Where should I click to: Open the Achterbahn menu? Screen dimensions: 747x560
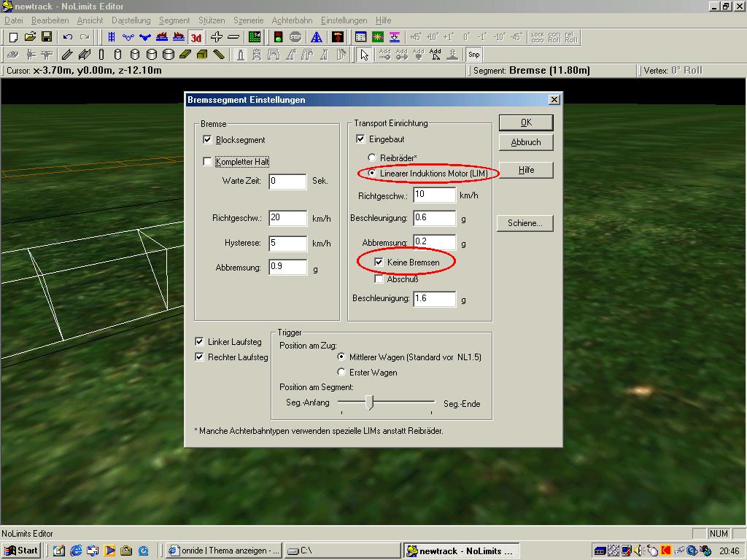[293, 20]
